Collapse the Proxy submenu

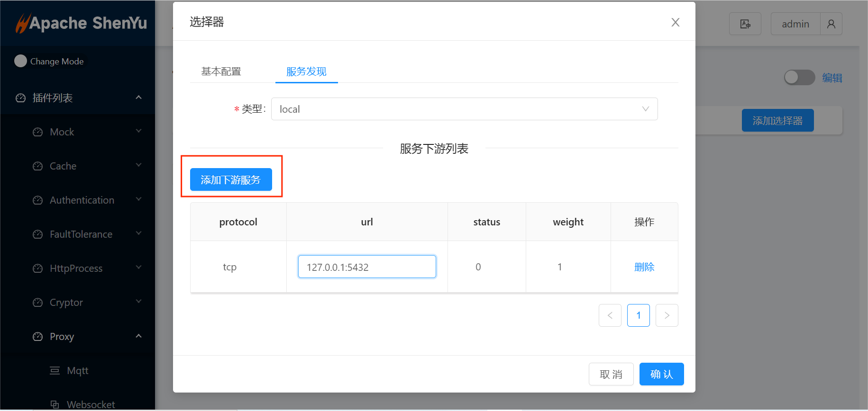point(138,336)
